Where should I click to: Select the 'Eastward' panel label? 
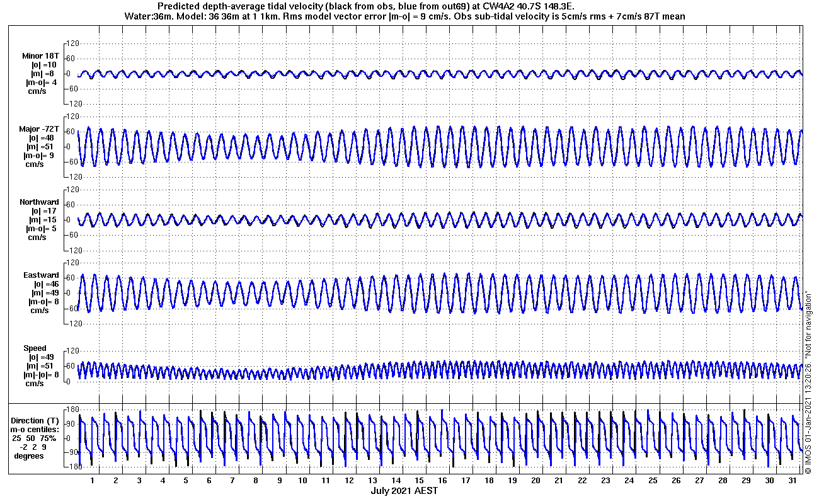(x=41, y=275)
